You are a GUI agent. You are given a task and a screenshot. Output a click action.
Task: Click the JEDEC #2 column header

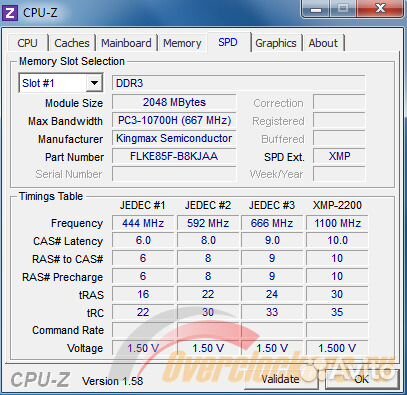tap(208, 205)
